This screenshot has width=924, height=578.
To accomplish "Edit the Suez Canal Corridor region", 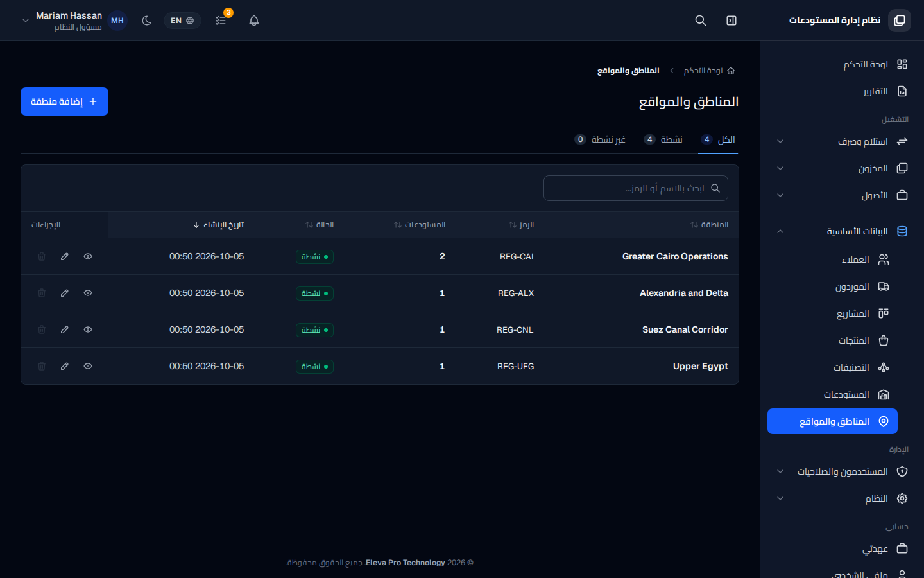I will coord(65,329).
